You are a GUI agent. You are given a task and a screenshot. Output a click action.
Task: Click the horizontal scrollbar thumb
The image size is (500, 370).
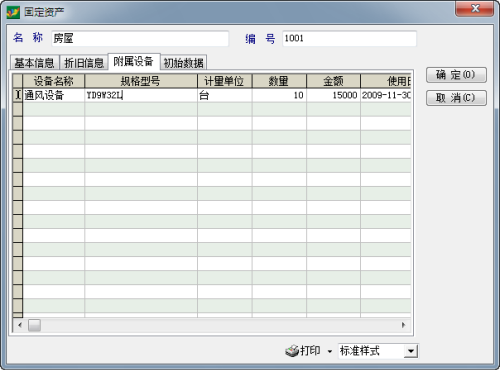click(34, 325)
